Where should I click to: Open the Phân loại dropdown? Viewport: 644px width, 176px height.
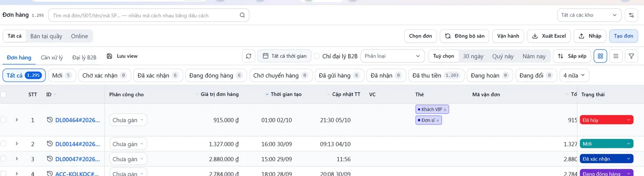point(393,56)
